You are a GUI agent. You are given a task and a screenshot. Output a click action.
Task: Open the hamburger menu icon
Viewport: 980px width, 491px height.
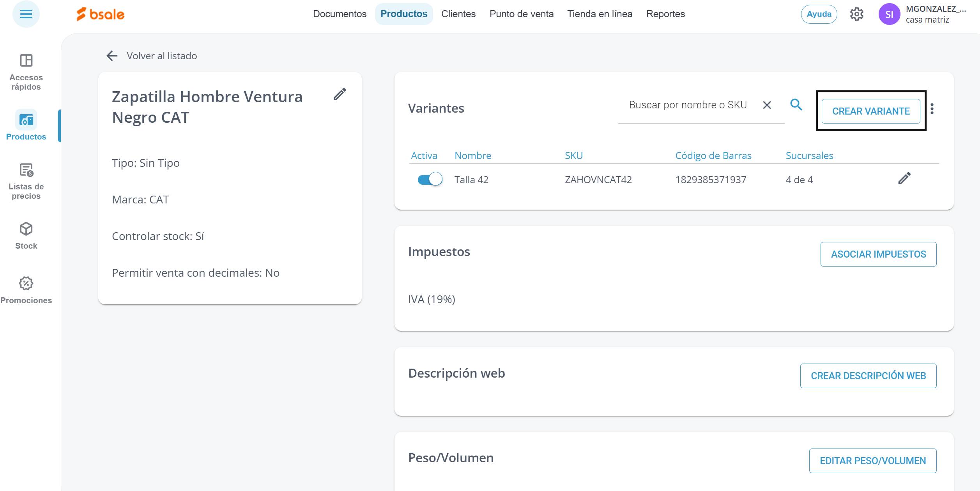[26, 14]
